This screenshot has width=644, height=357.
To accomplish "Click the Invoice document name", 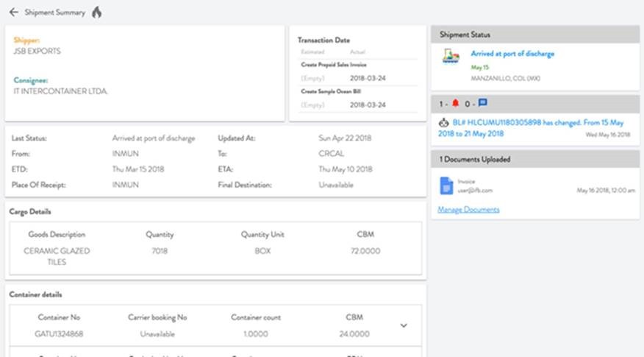I will coord(466,181).
